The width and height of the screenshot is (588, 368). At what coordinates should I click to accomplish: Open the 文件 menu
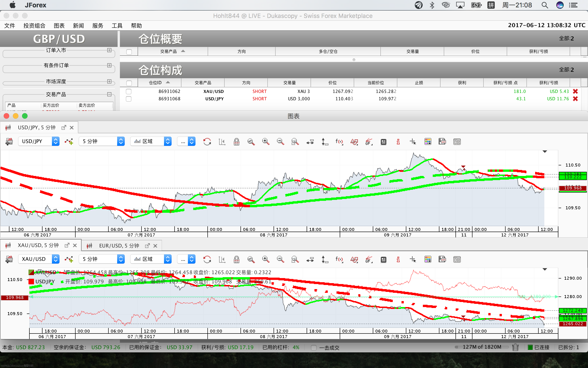point(10,26)
